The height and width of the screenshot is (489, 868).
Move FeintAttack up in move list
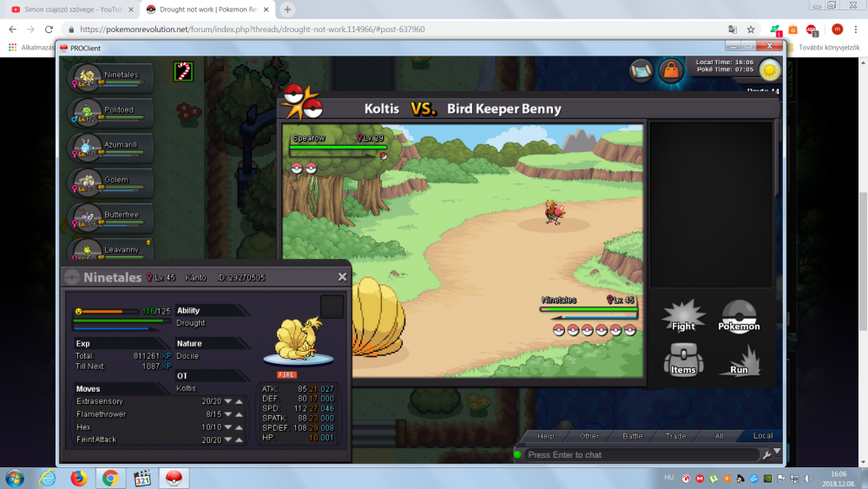tap(239, 439)
